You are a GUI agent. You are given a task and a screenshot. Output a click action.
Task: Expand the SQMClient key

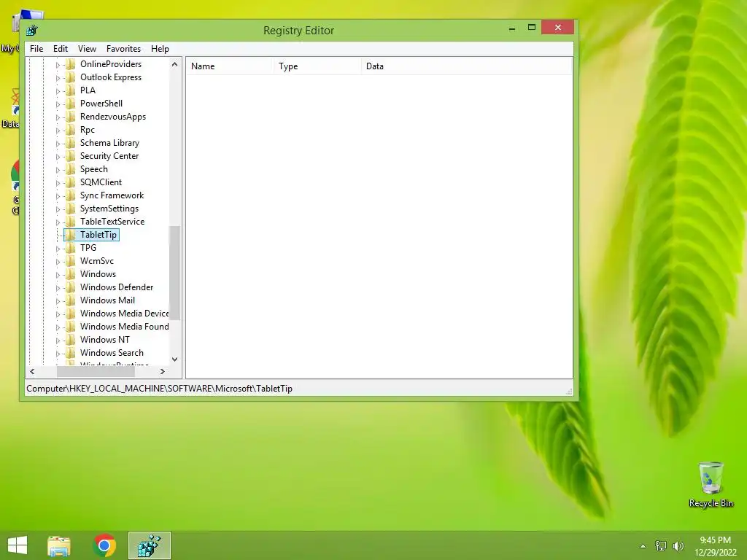pyautogui.click(x=58, y=182)
